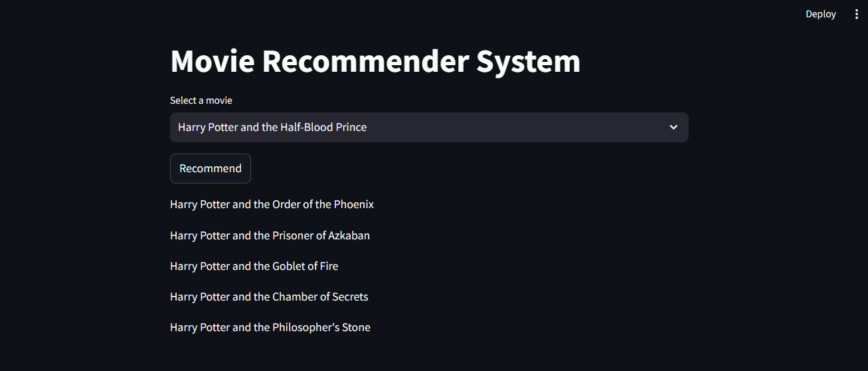The width and height of the screenshot is (868, 371).
Task: Click the "Select a movie" label
Action: 201,100
